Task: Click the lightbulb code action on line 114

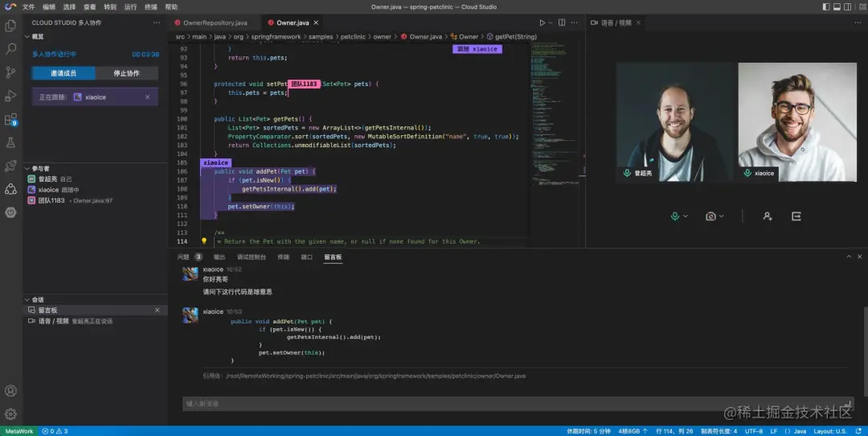Action: click(x=203, y=241)
